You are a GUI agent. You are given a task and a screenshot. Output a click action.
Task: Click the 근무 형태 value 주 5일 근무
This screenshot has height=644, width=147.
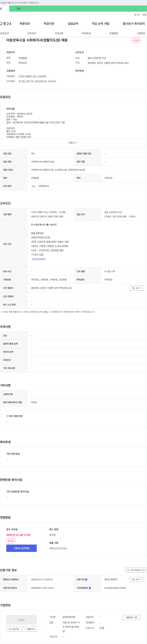tap(110, 272)
